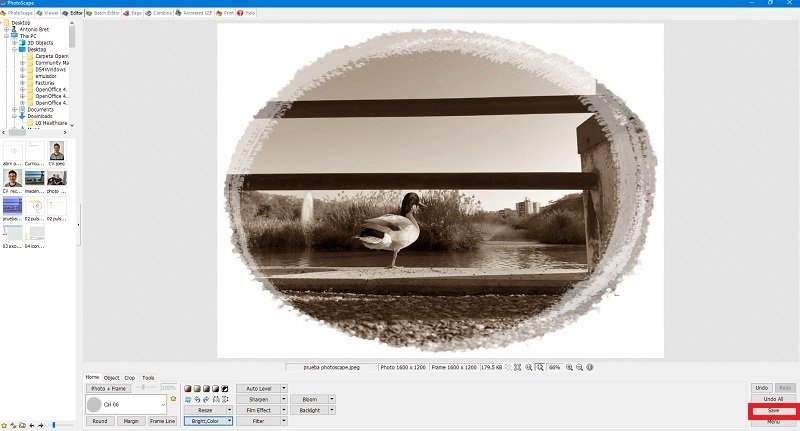Screen dimensions: 800x431
Task: Click the fit to full screen icon
Action: click(517, 367)
